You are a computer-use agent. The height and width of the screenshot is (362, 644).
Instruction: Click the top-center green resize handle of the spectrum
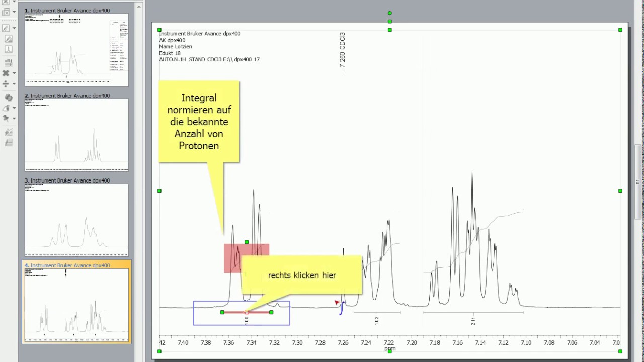point(390,30)
